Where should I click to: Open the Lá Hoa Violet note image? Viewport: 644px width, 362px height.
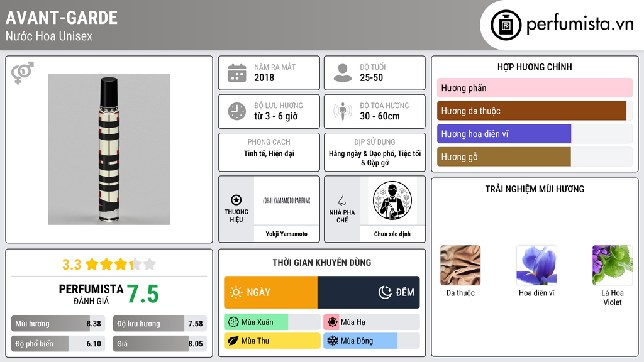[x=613, y=265]
